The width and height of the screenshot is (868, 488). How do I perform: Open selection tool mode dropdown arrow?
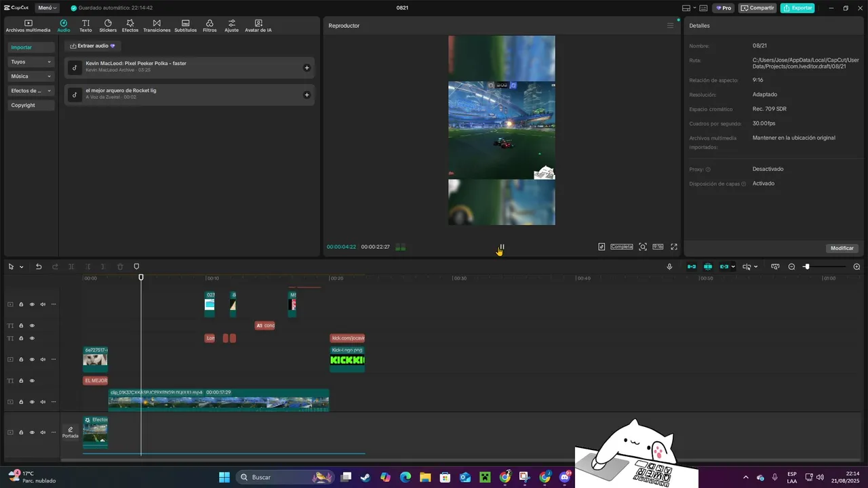[22, 267]
